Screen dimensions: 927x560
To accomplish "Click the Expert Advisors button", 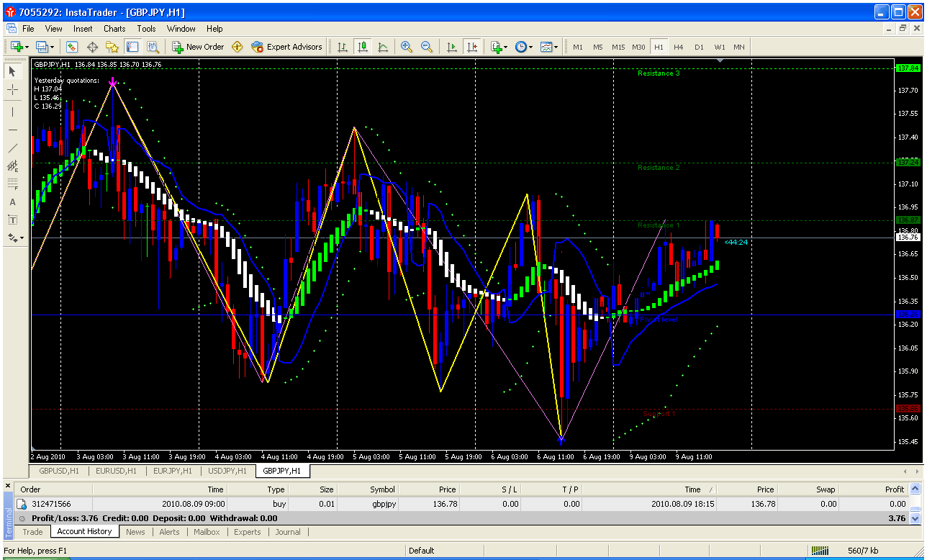I will [x=286, y=47].
